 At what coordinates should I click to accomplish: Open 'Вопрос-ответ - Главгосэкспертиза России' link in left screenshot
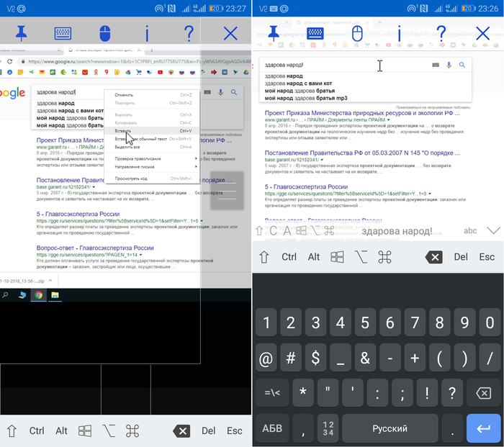(95, 248)
